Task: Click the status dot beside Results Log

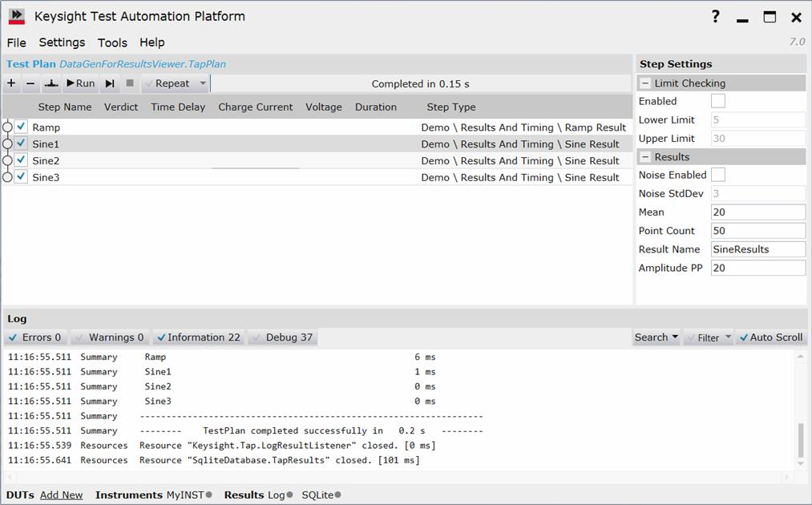Action: click(289, 495)
